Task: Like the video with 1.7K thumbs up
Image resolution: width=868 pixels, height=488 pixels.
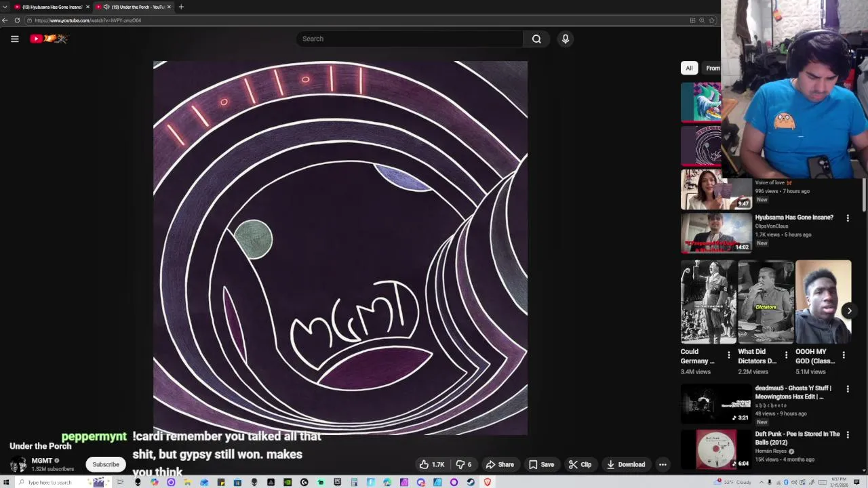Action: click(x=431, y=464)
